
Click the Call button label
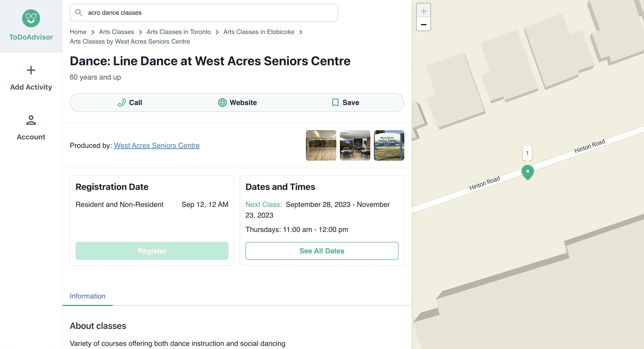[136, 103]
